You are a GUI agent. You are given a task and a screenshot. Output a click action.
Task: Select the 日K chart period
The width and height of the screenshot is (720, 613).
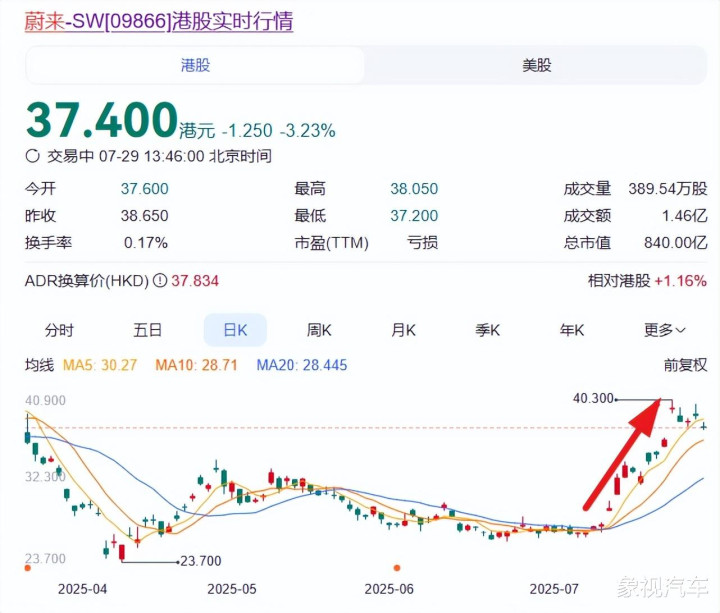[235, 330]
